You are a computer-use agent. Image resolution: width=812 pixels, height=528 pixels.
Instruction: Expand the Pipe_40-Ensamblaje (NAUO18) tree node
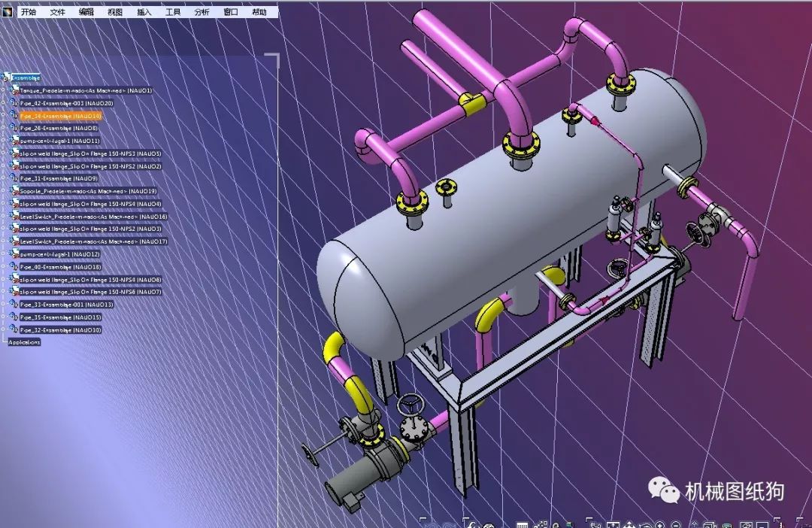click(x=3, y=267)
